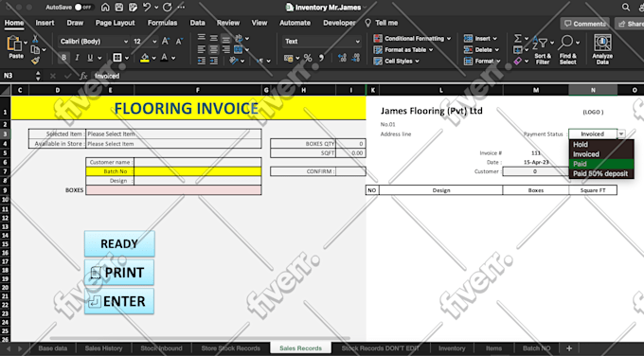The height and width of the screenshot is (356, 644).
Task: Click the Increase Decimal icon
Action: pos(342,58)
